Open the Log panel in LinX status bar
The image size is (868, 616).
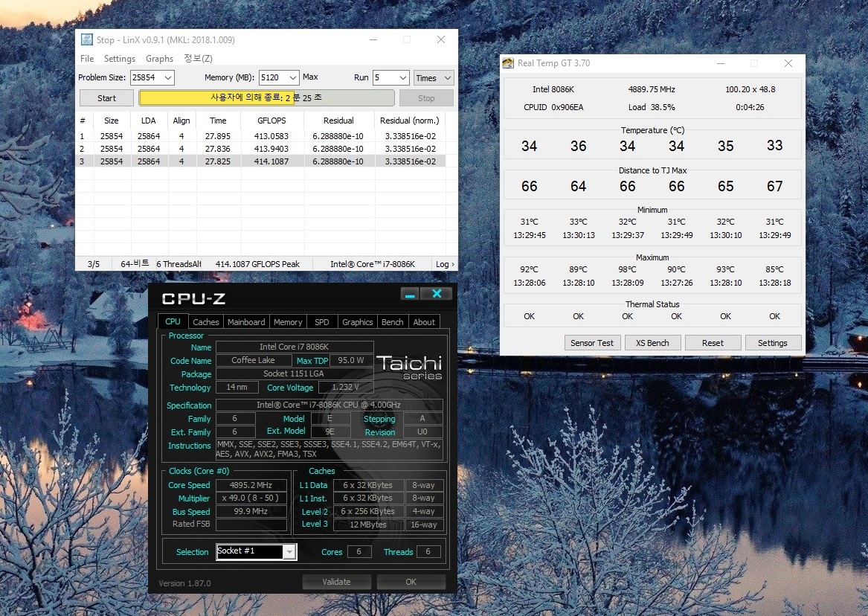click(x=445, y=264)
